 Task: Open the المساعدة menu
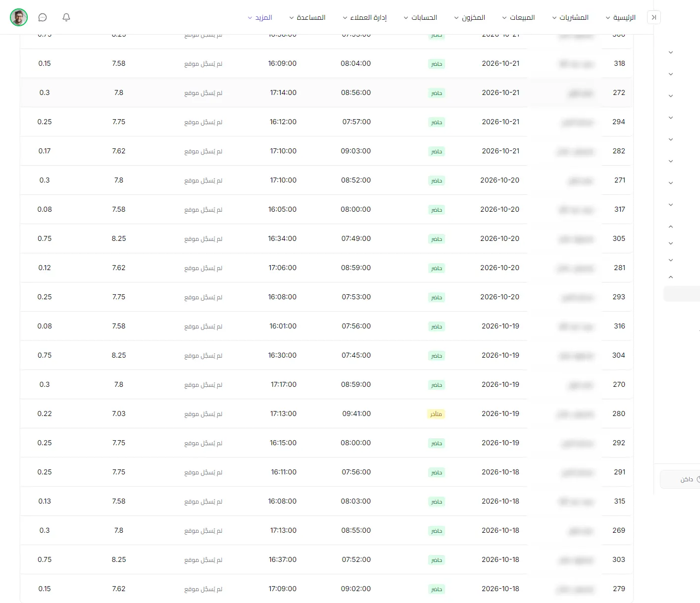[307, 17]
